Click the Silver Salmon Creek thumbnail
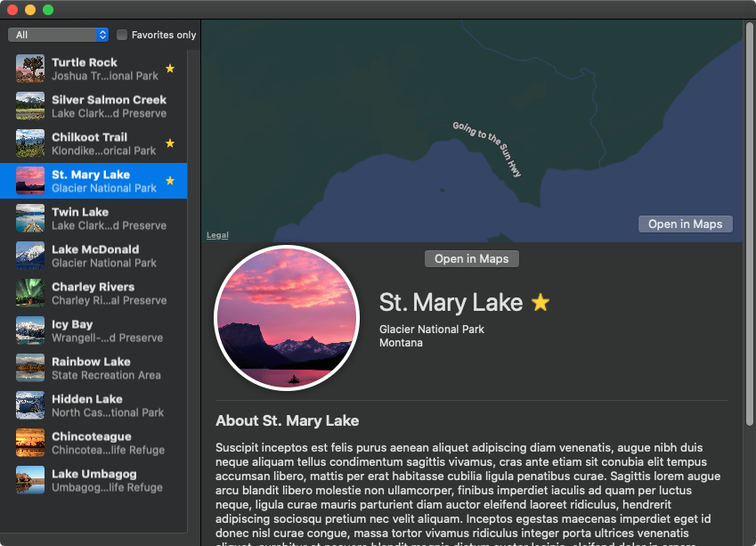This screenshot has width=756, height=546. (30, 106)
